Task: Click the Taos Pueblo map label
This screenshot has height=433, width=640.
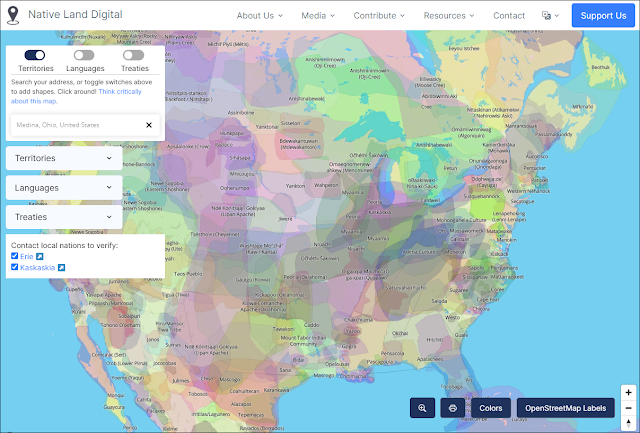Action: pos(188,274)
